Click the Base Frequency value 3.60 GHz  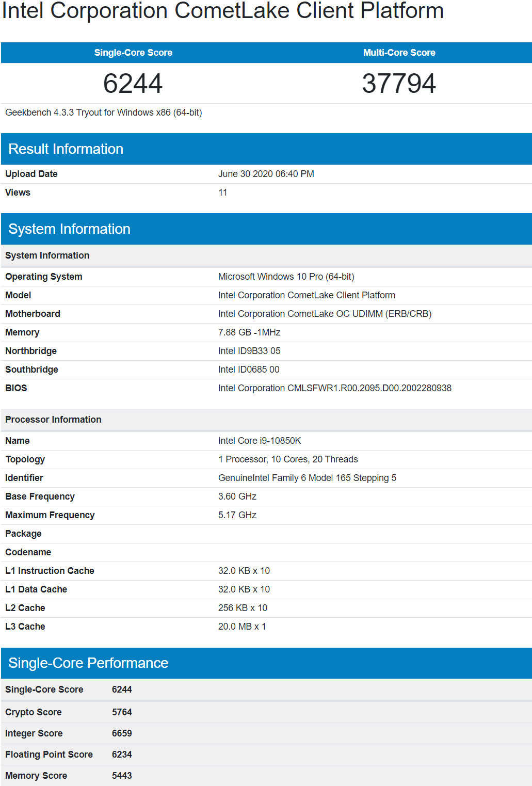point(237,496)
